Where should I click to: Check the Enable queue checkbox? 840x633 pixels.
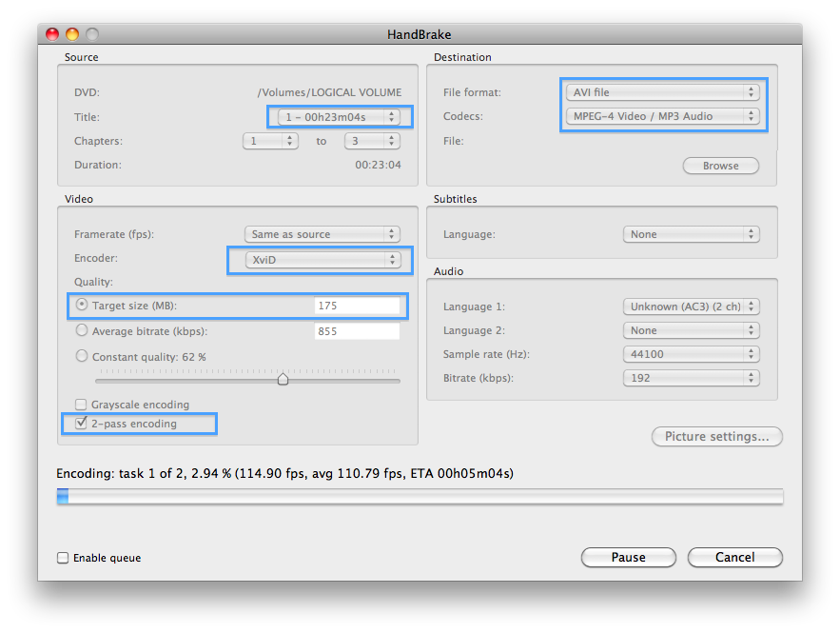point(63,558)
